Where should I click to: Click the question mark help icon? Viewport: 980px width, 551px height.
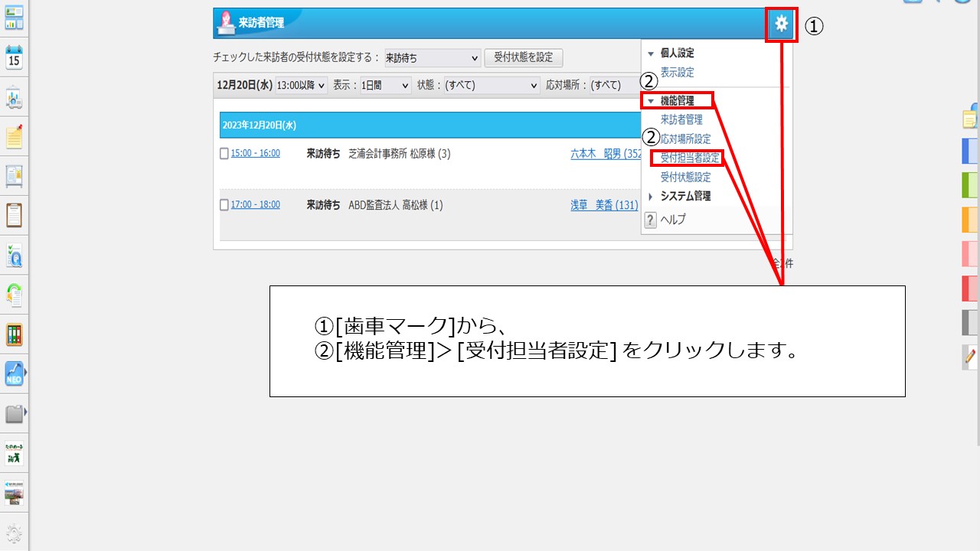point(651,220)
